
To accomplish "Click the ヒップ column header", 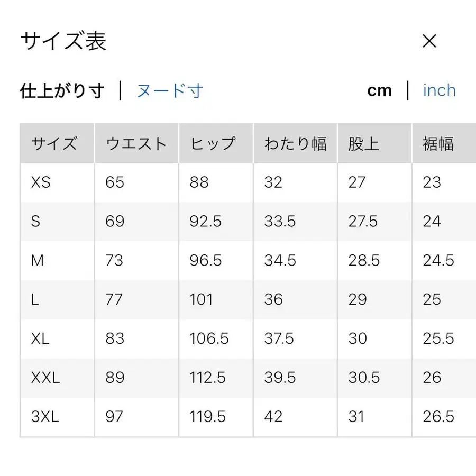I will 212,143.
